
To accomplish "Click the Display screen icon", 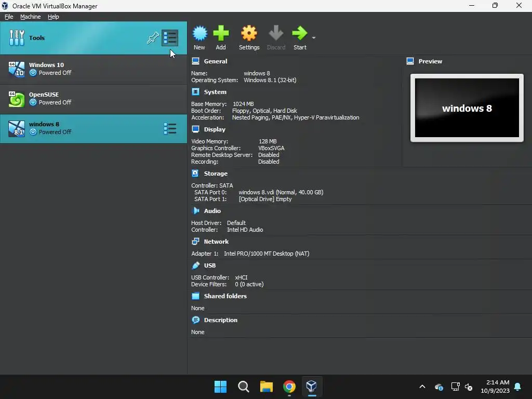I will click(x=195, y=129).
